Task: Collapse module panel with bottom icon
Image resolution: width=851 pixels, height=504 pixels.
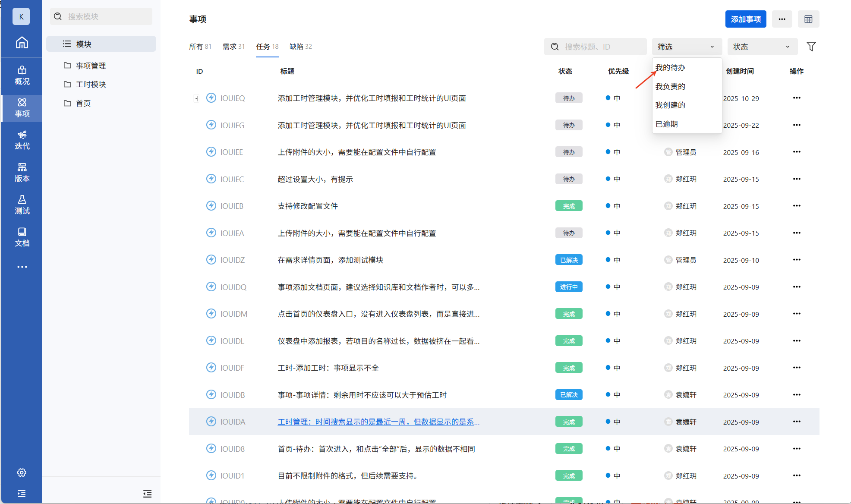Action: (147, 494)
